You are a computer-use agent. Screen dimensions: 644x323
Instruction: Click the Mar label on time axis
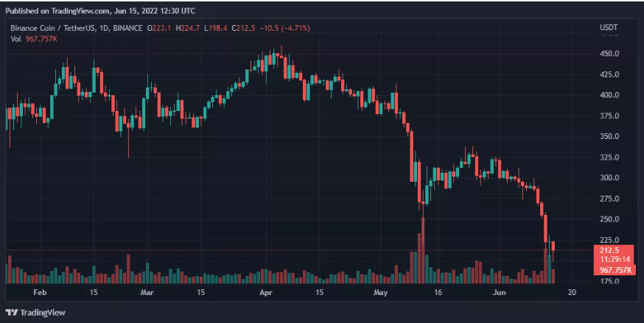coord(147,292)
